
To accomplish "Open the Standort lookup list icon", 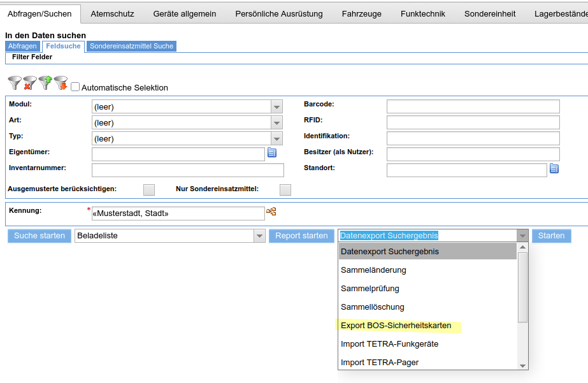I will click(x=554, y=168).
